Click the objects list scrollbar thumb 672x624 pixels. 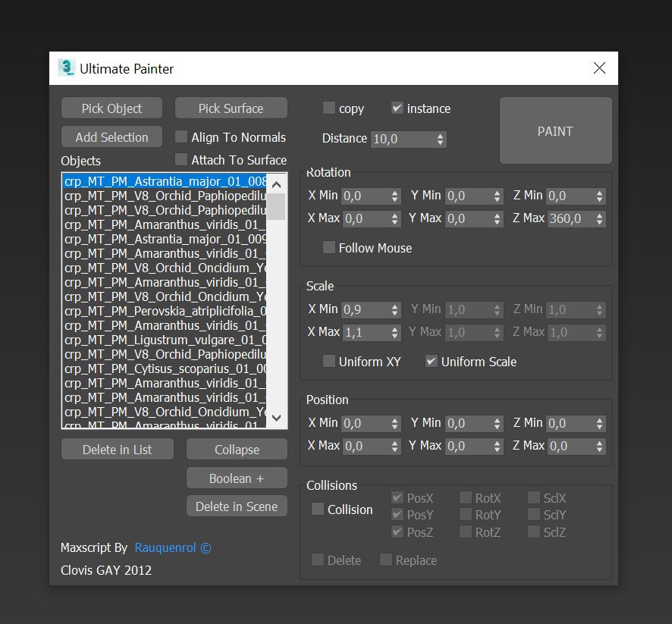coord(276,206)
